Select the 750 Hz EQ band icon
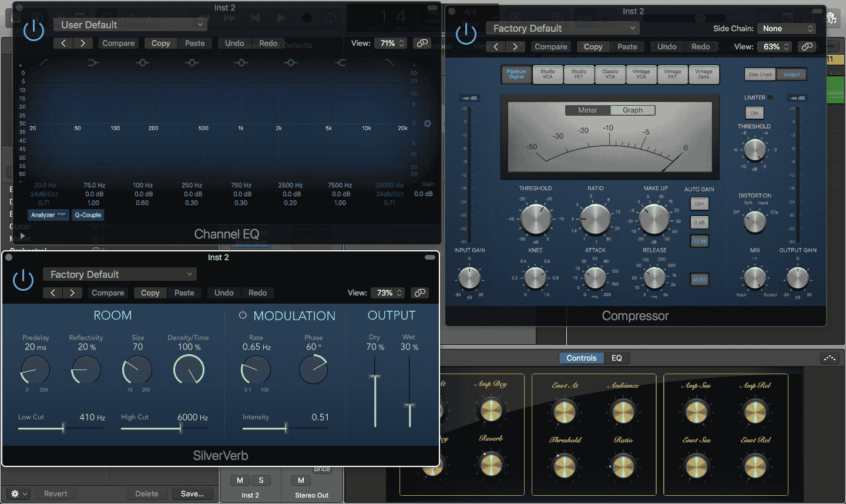Viewport: 846px width, 504px height. click(241, 62)
